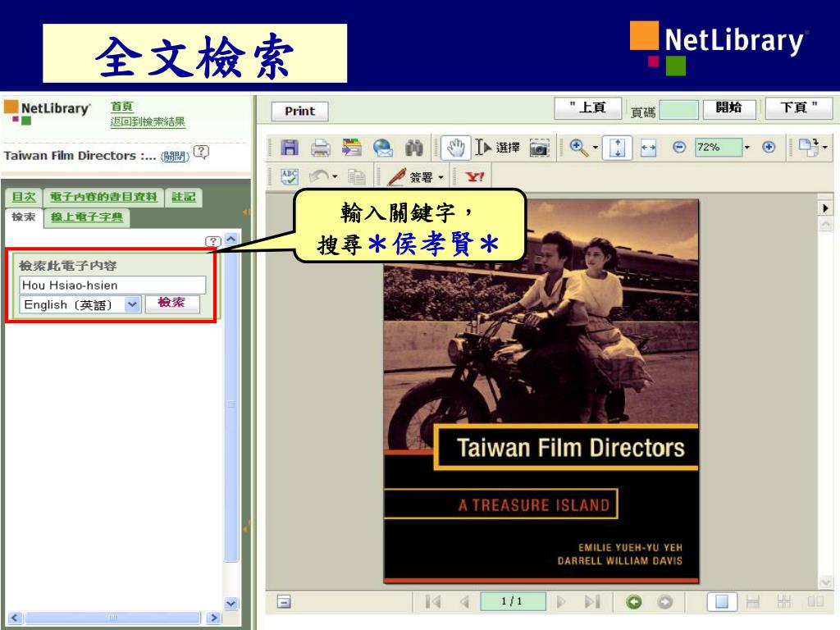840x630 pixels.
Task: Open the zoom tool dropdown arrow
Action: point(596,148)
